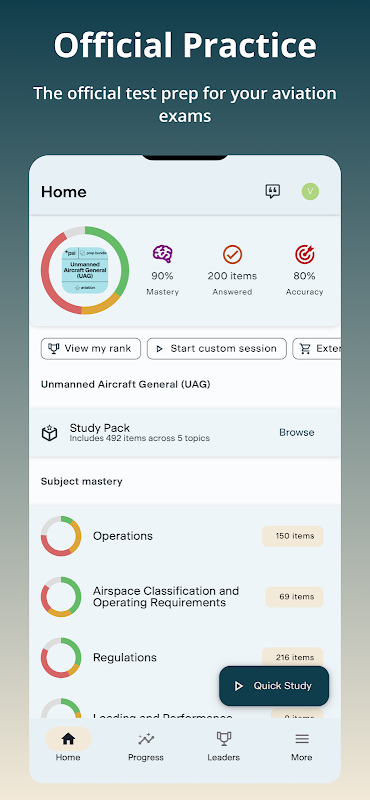Click View my rank button
Screen dimensions: 370x800
click(91, 348)
